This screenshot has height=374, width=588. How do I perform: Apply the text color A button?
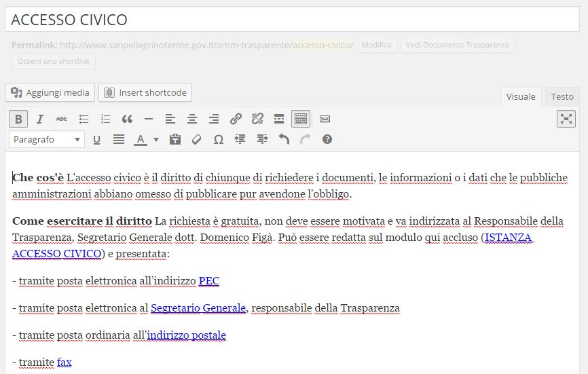[141, 140]
